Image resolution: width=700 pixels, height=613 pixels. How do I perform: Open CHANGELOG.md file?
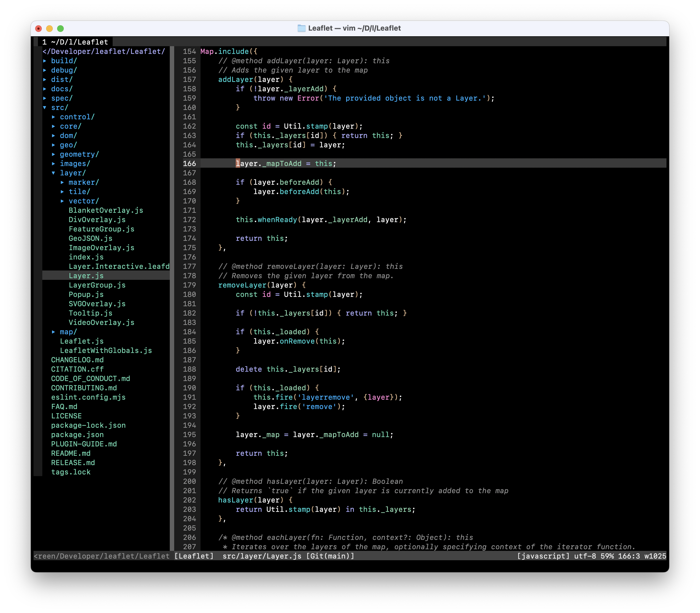pyautogui.click(x=77, y=360)
